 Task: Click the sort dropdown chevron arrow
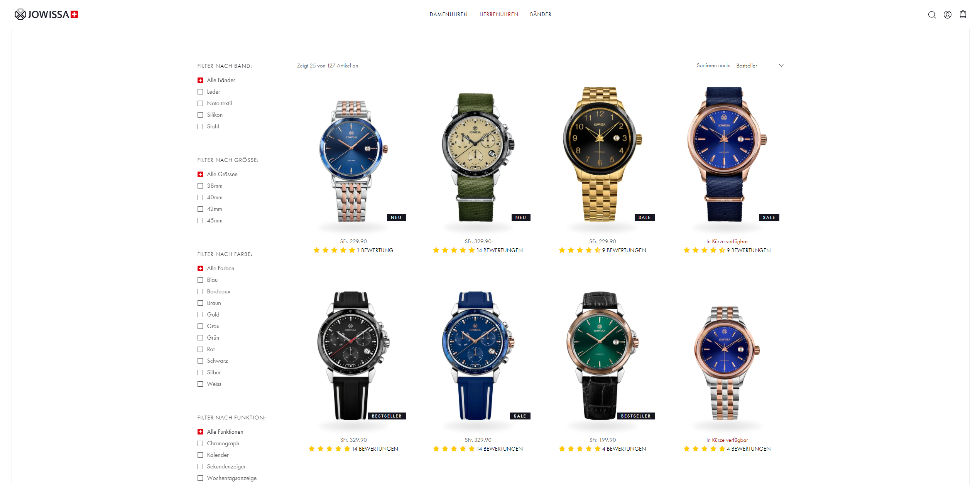(x=781, y=65)
